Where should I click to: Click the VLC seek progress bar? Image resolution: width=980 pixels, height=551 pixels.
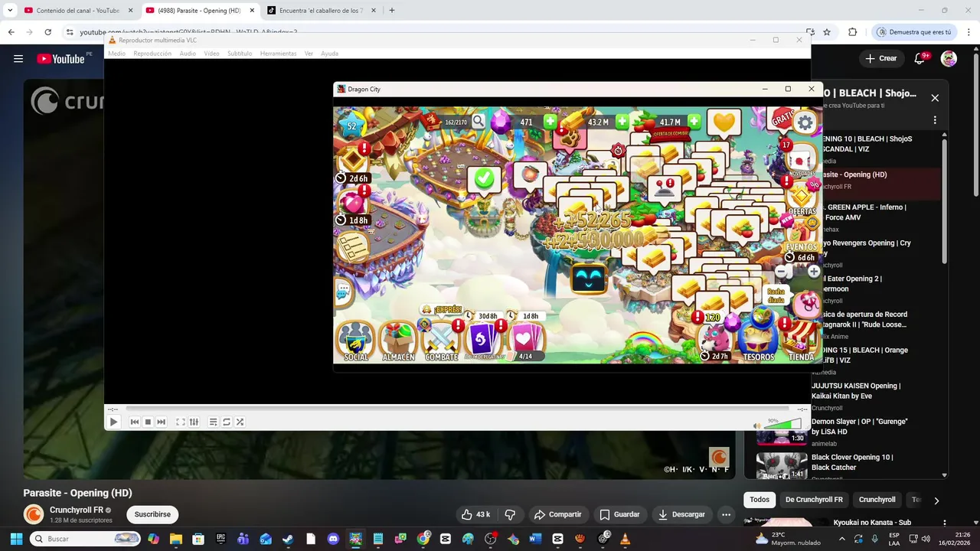(457, 409)
